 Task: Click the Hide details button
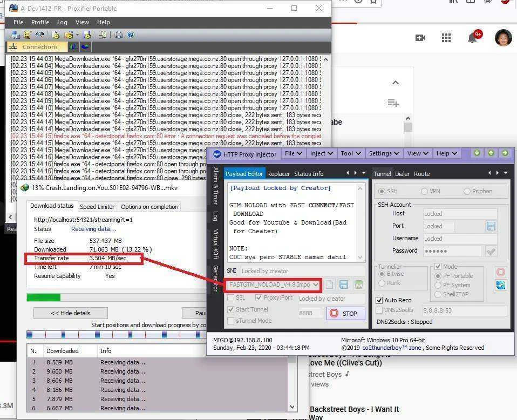point(71,313)
